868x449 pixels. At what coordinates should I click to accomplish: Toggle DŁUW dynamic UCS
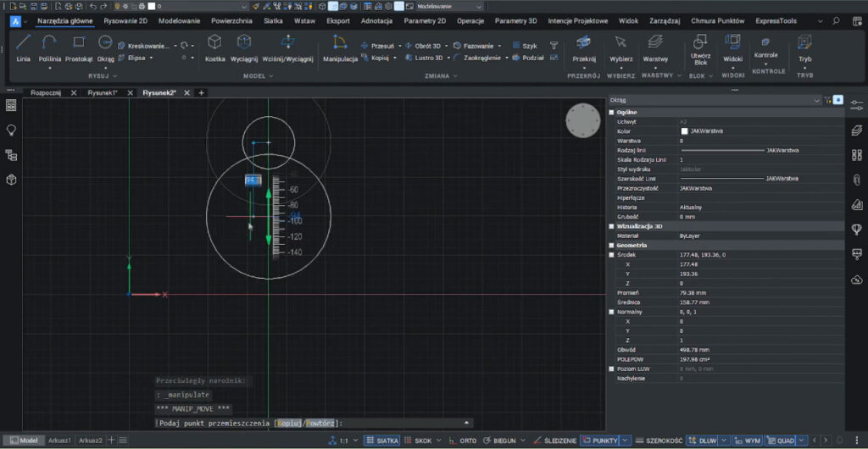click(x=702, y=441)
